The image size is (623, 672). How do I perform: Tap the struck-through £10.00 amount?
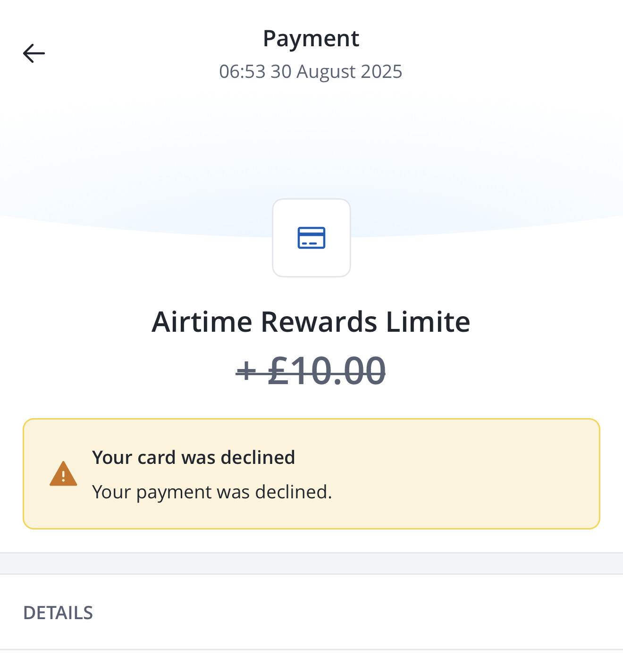point(327,371)
